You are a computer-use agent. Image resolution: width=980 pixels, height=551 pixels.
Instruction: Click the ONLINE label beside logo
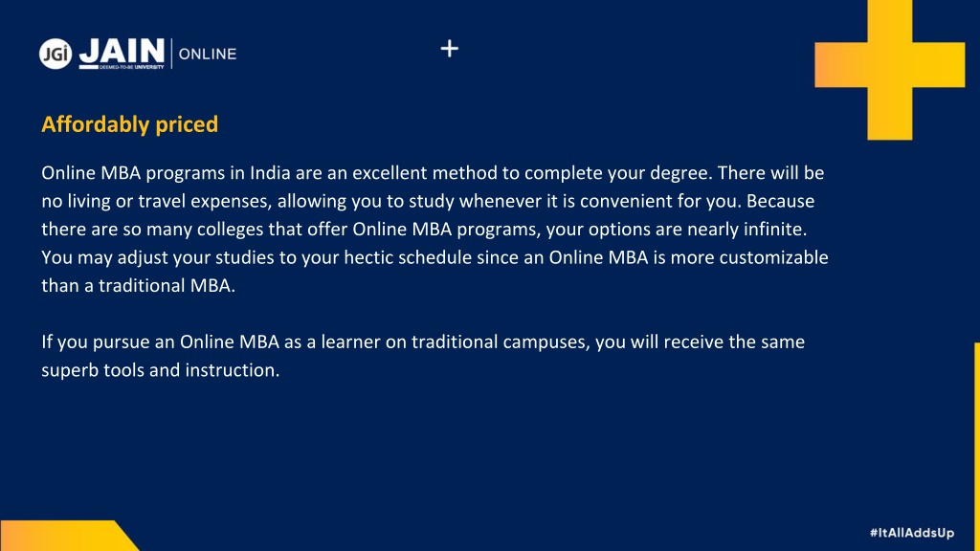pyautogui.click(x=208, y=55)
